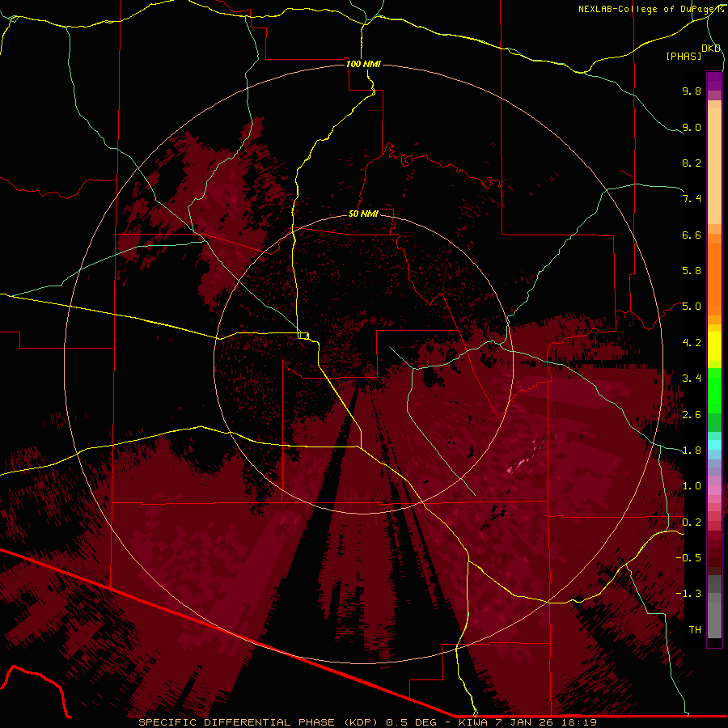Click the DKD legend unit label
728x728 pixels.
(711, 49)
